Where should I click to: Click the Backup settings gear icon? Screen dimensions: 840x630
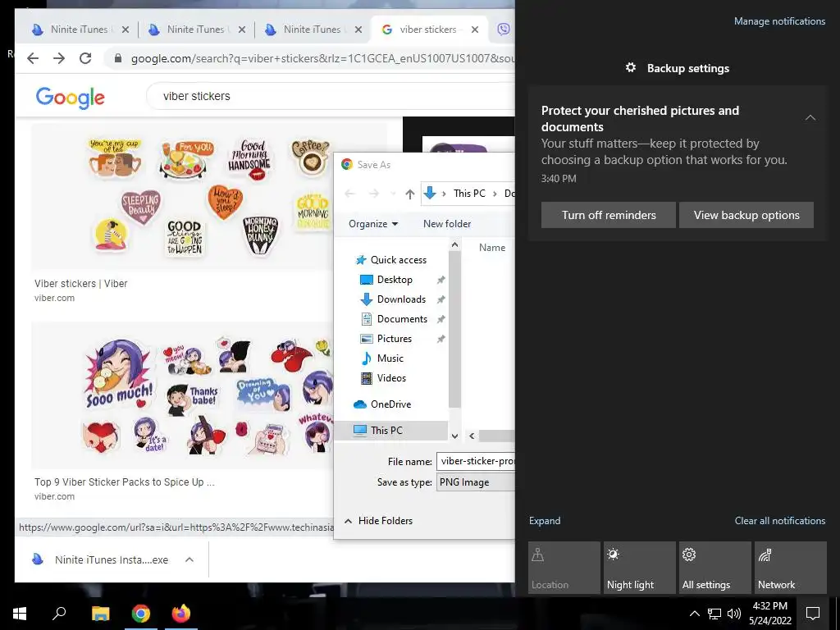(631, 67)
